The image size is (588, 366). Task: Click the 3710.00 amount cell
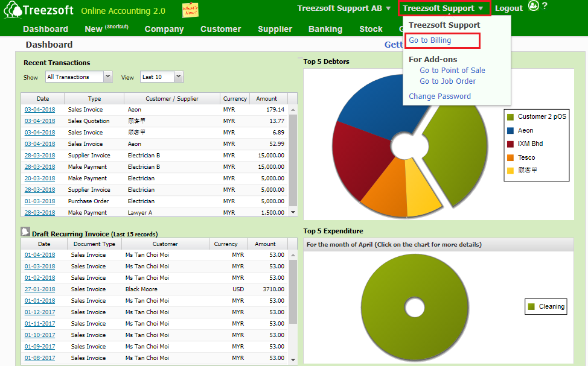[273, 289]
